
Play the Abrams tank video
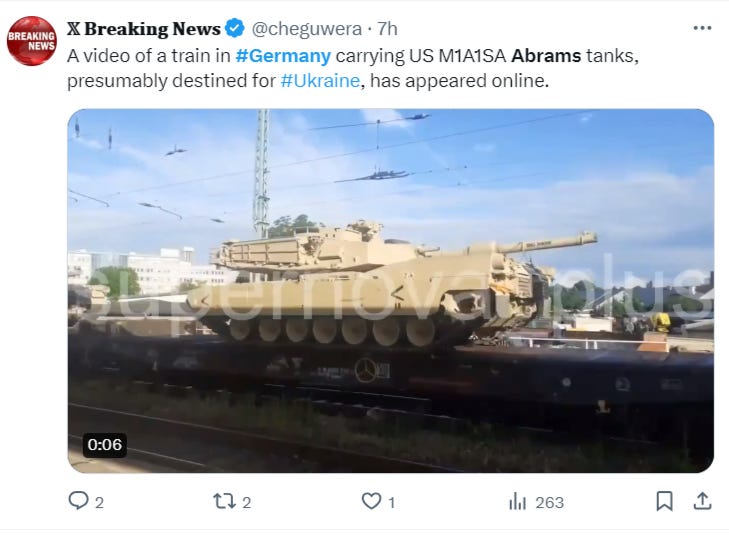click(x=391, y=291)
